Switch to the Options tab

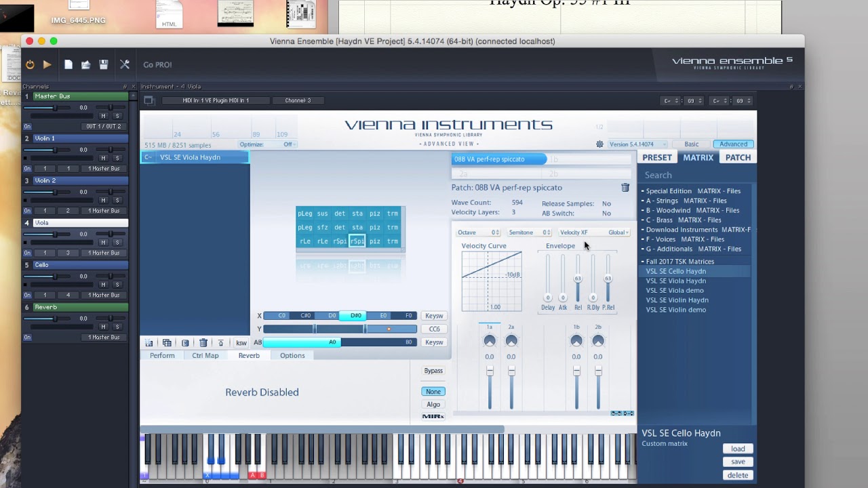pos(292,356)
